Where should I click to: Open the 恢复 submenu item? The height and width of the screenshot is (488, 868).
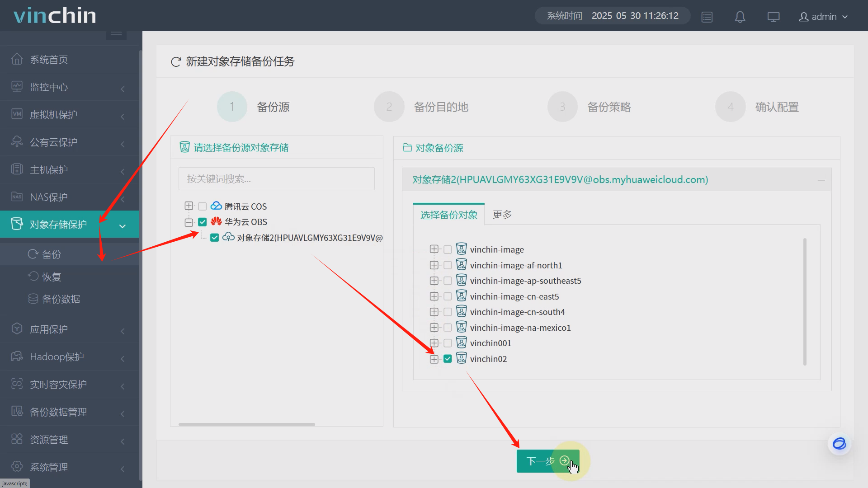pos(51,277)
